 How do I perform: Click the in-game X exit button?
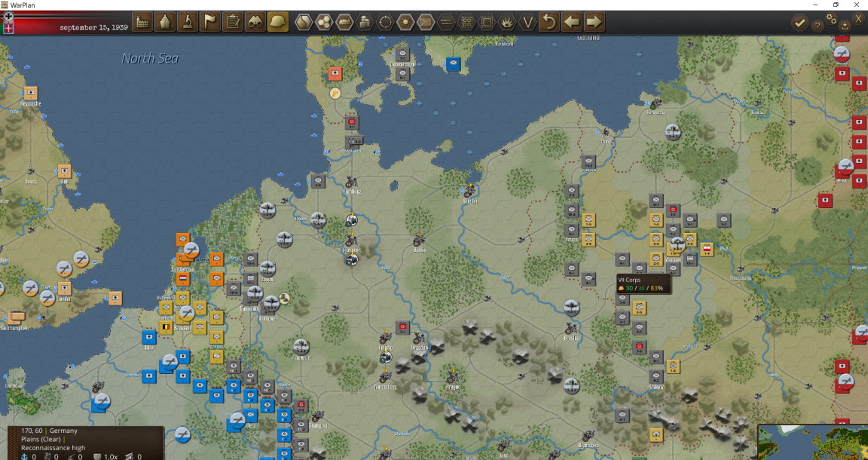[x=859, y=19]
